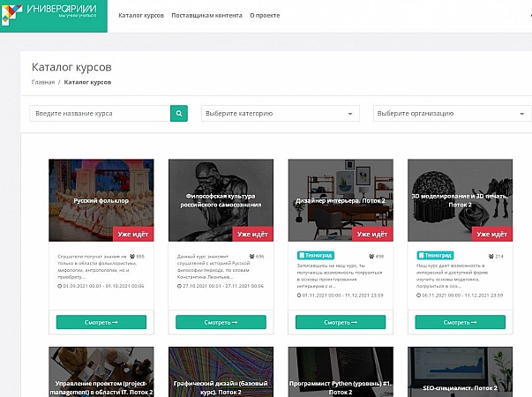Click participants icon on Дизайн интерьера card
The width and height of the screenshot is (532, 397).
point(370,256)
